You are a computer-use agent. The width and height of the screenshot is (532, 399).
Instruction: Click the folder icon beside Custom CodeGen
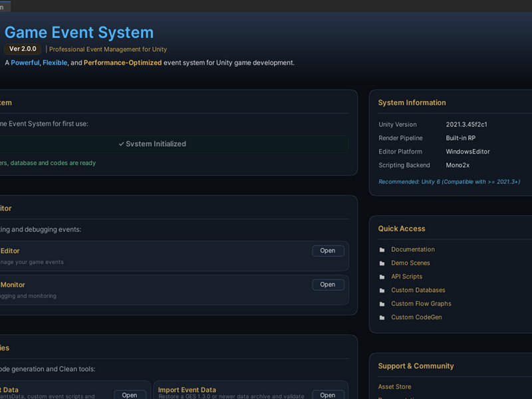coord(382,318)
